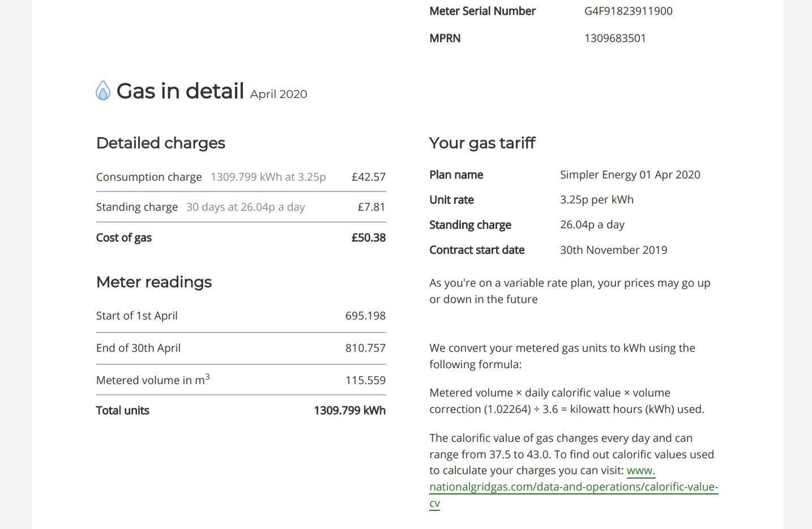The height and width of the screenshot is (529, 812).
Task: Click the Contract start date 30th November 2019
Action: [614, 250]
